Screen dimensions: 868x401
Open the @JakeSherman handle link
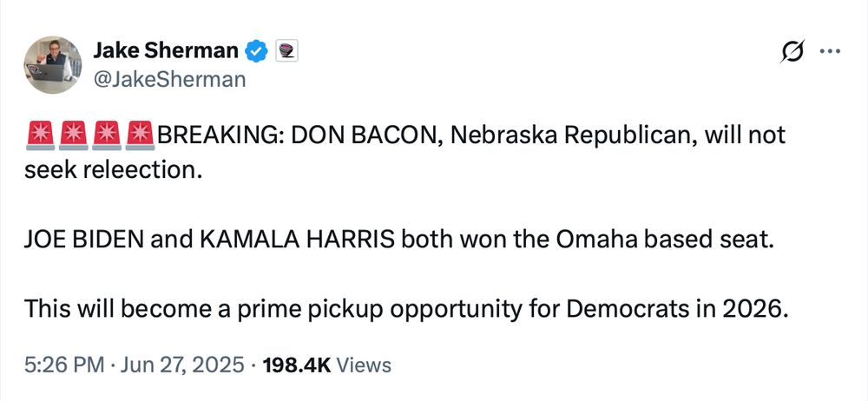[168, 80]
